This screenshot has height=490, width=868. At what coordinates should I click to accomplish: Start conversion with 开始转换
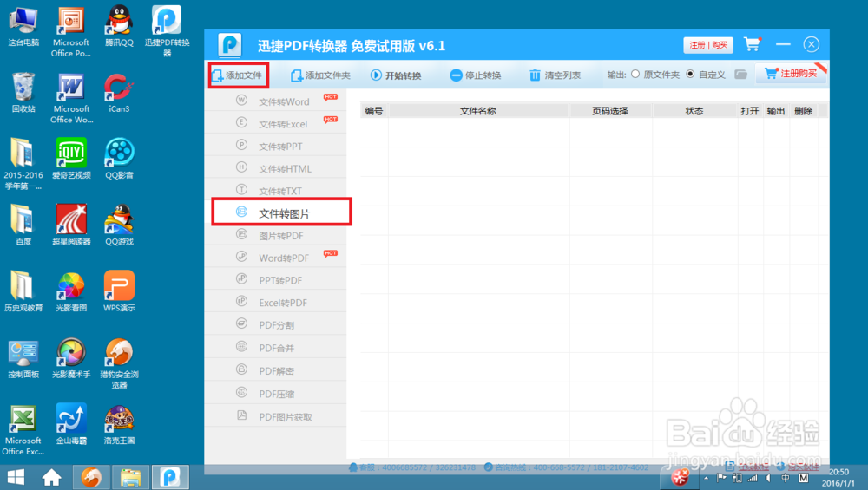[x=396, y=75]
